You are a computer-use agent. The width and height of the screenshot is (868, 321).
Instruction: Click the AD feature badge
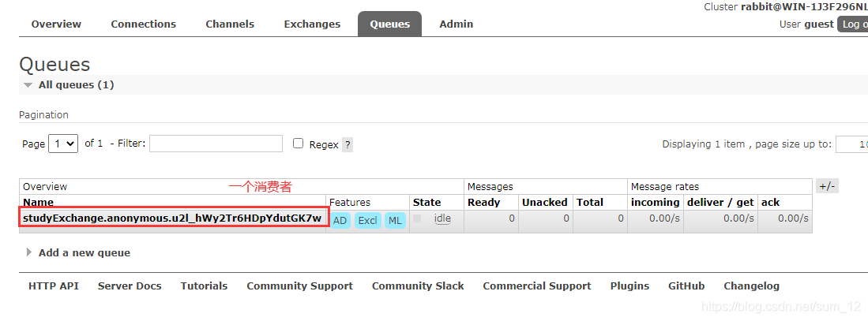point(340,221)
